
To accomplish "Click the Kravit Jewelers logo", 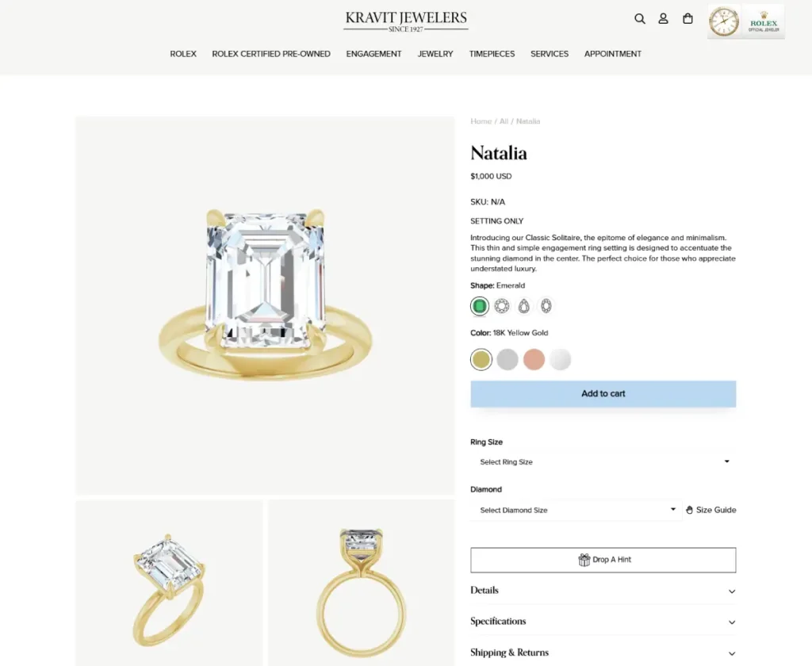I will click(x=406, y=21).
